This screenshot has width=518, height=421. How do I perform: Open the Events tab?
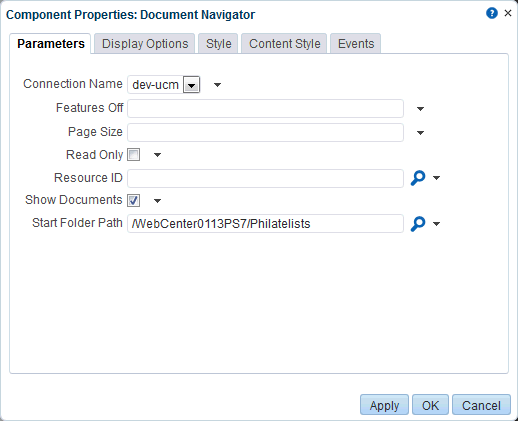[x=356, y=44]
